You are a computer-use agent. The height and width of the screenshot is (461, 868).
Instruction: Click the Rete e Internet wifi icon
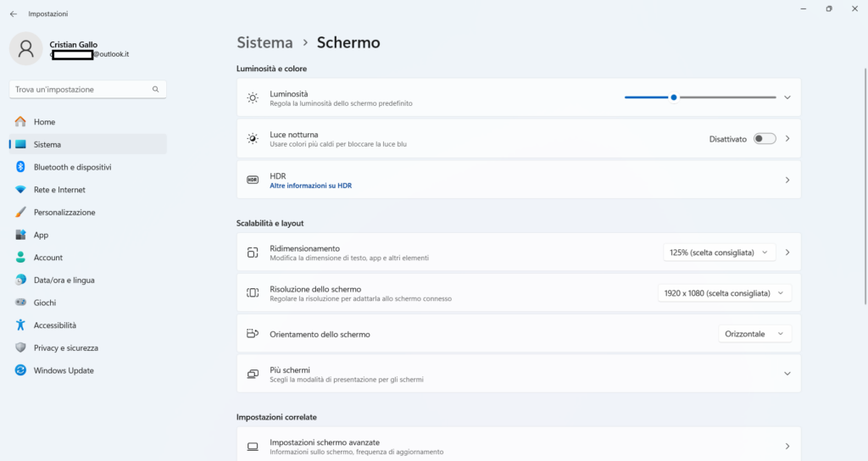coord(20,190)
